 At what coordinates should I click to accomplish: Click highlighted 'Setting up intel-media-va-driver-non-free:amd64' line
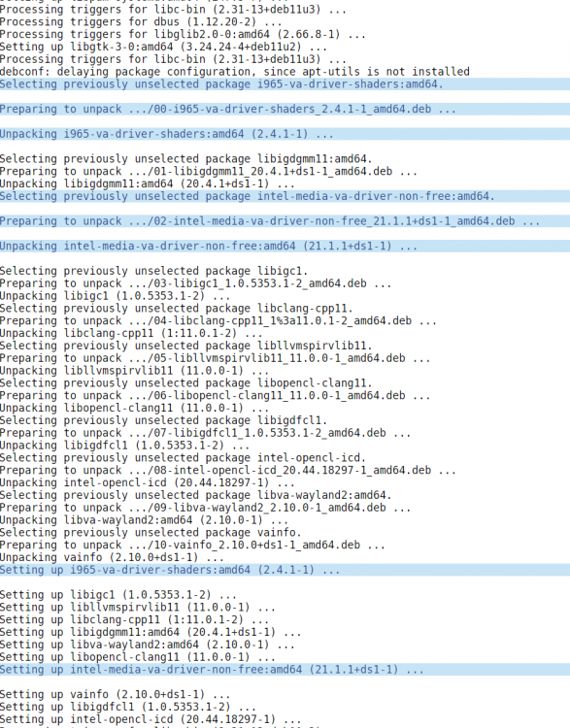pyautogui.click(x=285, y=670)
